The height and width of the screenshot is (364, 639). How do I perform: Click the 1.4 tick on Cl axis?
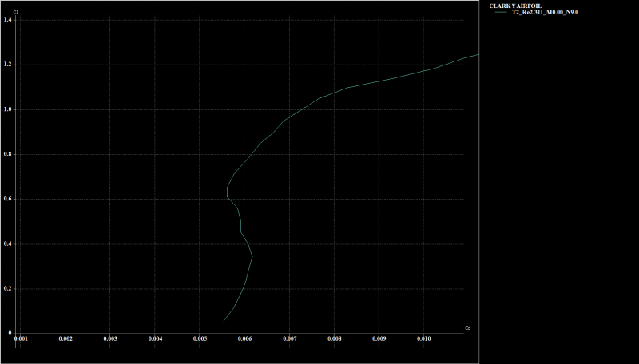[7, 19]
